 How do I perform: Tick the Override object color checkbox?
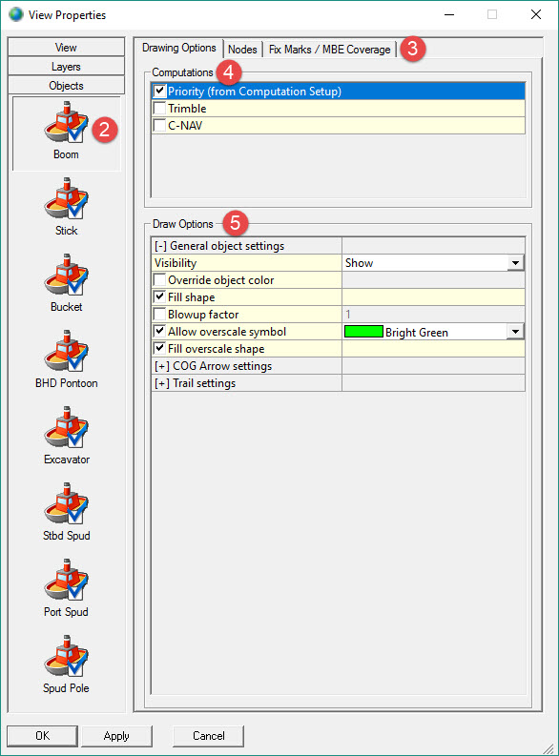click(x=159, y=279)
